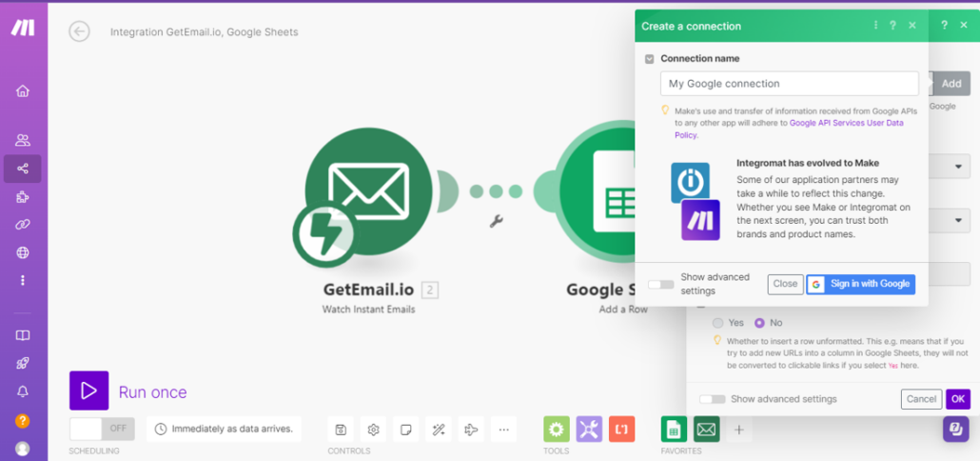Open Create a connection dialog options menu
Screen dimensions: 980x461
[875, 25]
